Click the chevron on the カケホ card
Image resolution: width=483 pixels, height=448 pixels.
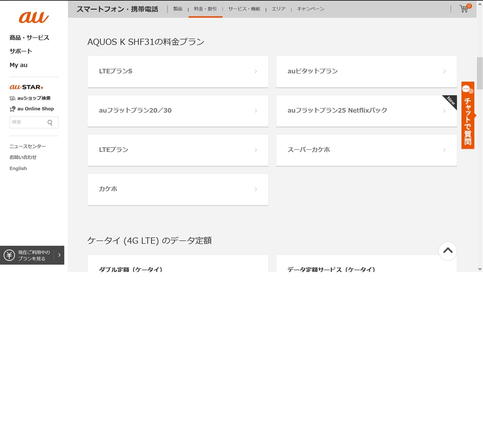[256, 189]
